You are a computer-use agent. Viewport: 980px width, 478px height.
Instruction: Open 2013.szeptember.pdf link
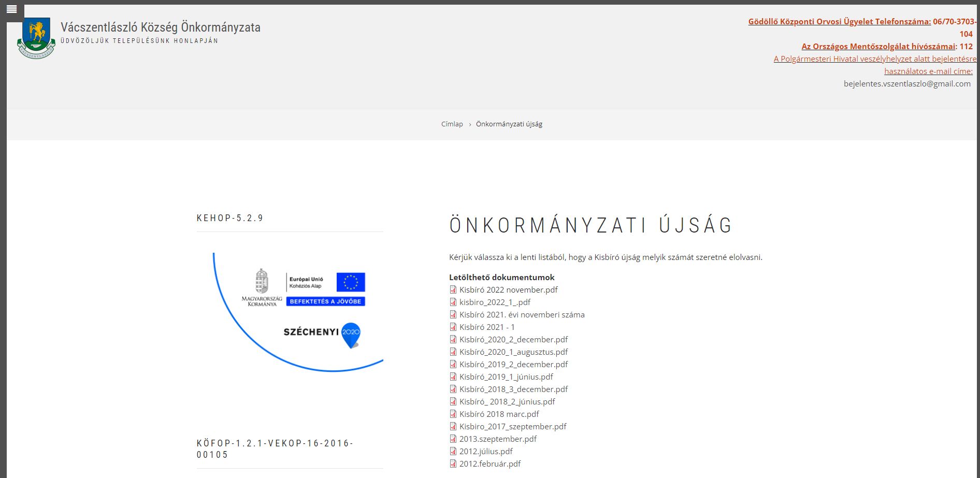[498, 439]
